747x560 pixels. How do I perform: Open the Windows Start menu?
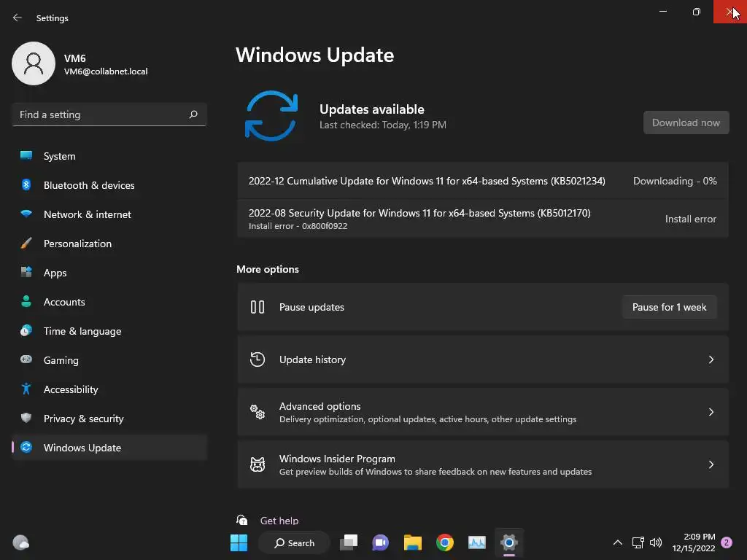(x=239, y=542)
